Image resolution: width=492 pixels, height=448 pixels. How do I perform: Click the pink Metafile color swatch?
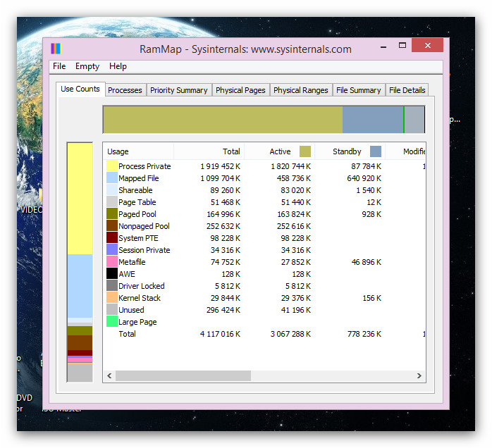[x=112, y=262]
